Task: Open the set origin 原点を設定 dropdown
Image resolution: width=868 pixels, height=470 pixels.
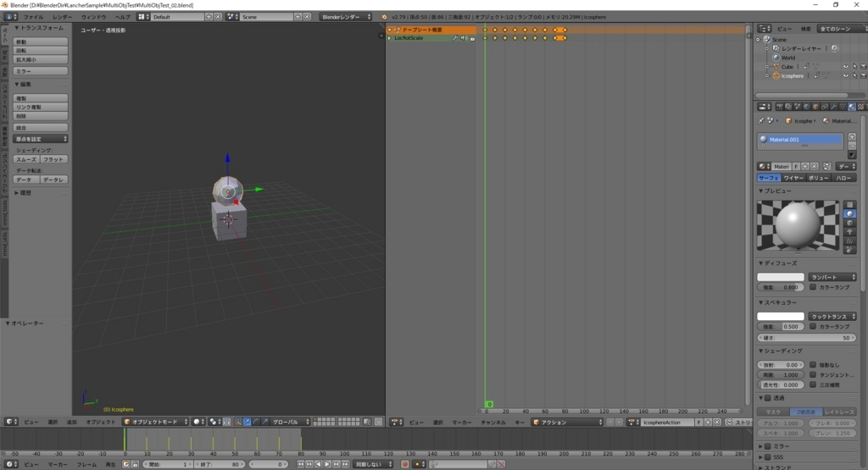Action: point(41,139)
